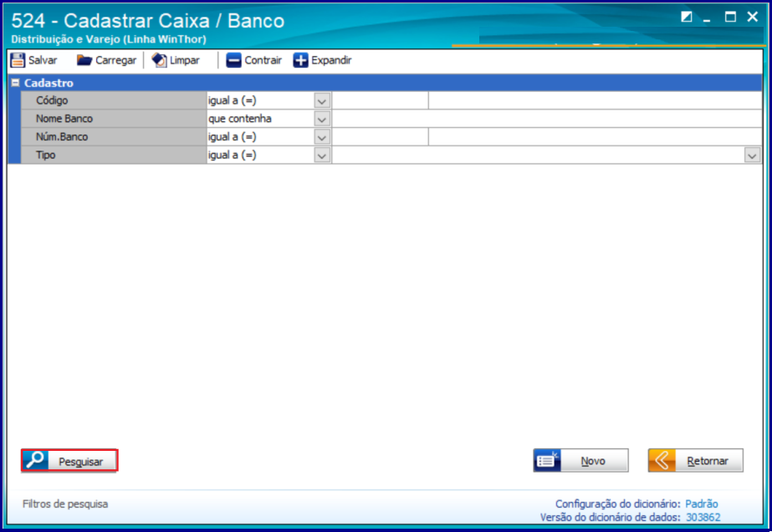Click the Retornar button label
772x532 pixels.
pyautogui.click(x=708, y=461)
